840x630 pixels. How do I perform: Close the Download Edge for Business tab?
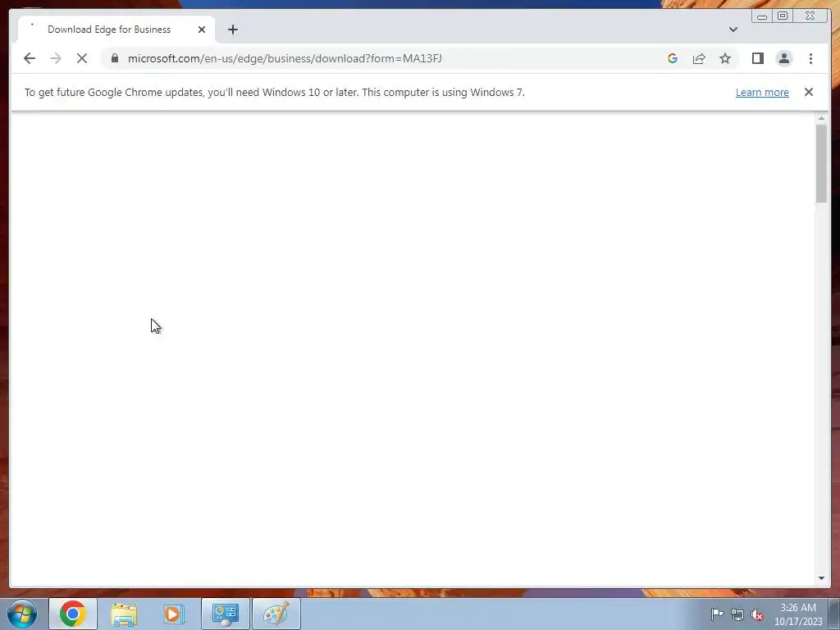click(202, 30)
